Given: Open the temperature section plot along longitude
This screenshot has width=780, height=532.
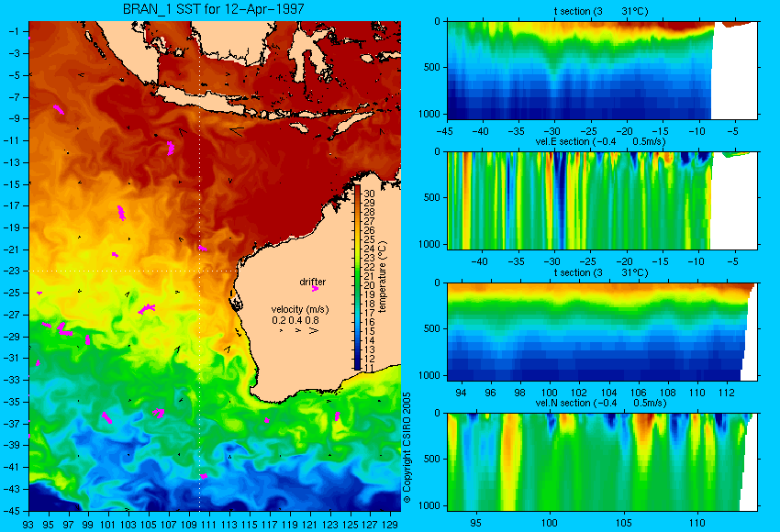Looking at the screenshot, I should (x=602, y=332).
